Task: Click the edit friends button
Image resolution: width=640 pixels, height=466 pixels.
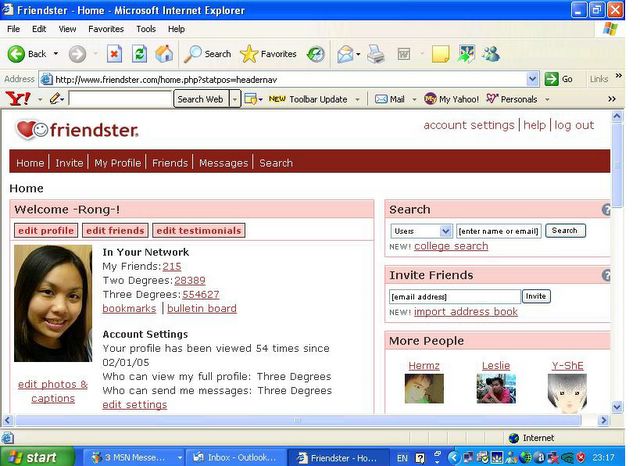Action: (115, 231)
